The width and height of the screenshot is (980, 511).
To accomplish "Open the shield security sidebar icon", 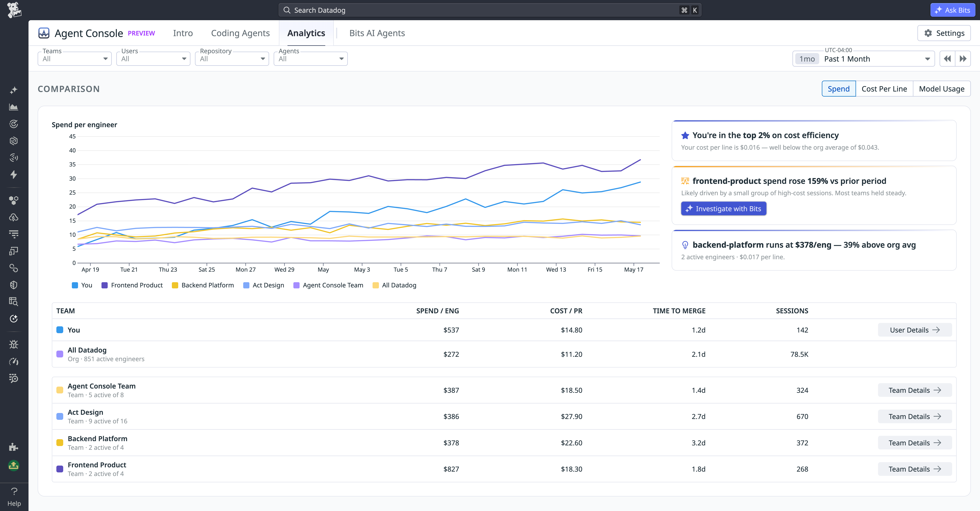I will [14, 285].
